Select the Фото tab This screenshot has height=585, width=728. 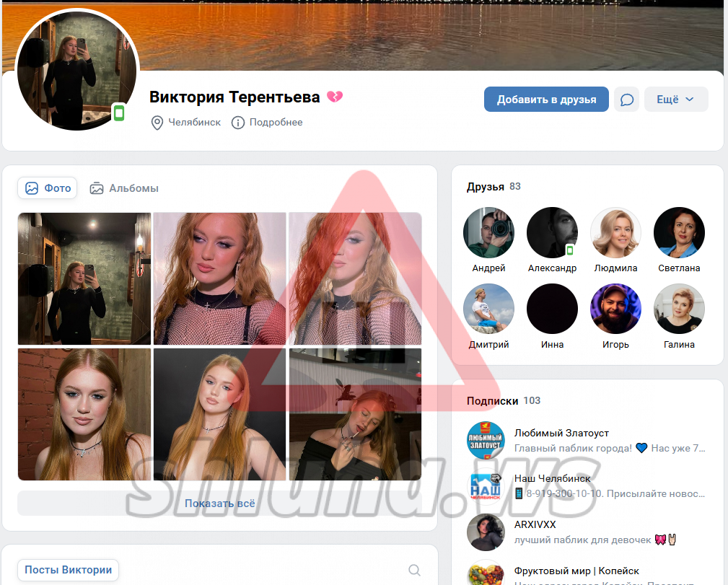click(x=48, y=188)
